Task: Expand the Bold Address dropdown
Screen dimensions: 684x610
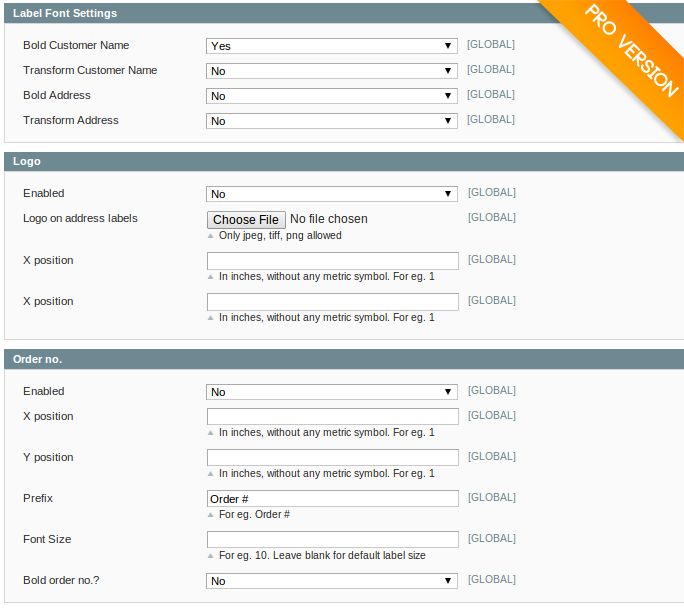Action: (332, 96)
